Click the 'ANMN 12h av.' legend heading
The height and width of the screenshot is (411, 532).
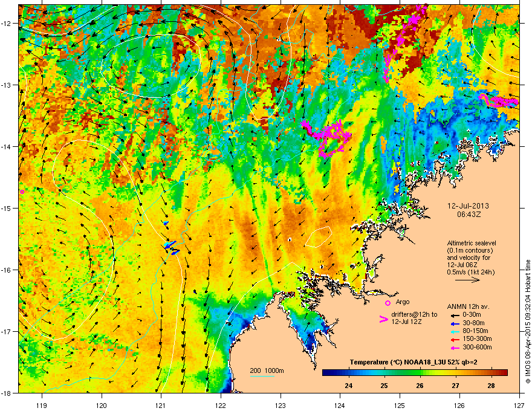coord(468,307)
